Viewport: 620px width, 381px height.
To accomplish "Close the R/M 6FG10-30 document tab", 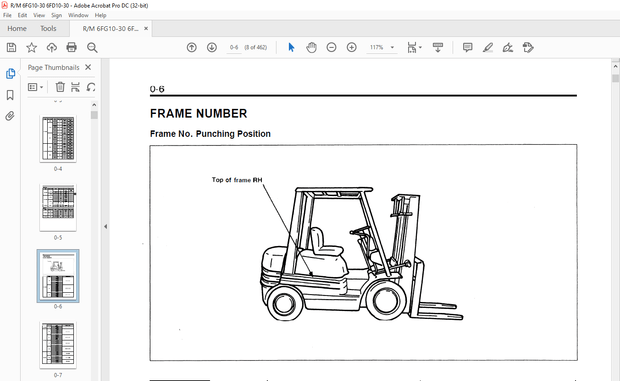I will pos(146,28).
